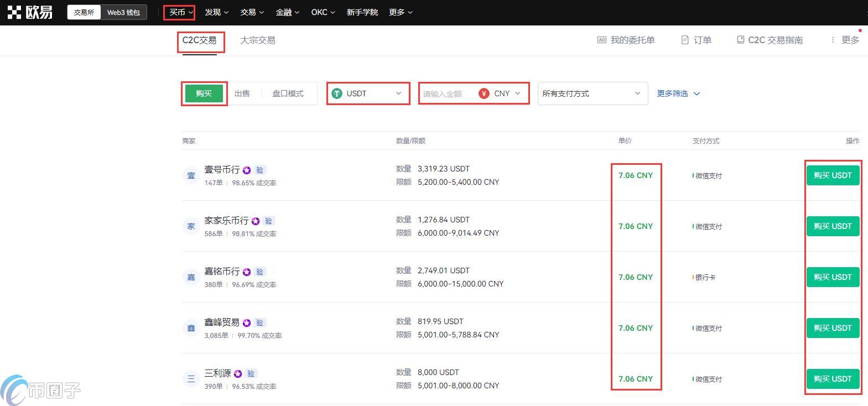The height and width of the screenshot is (406, 868).
Task: Switch to Web3 钱包 mode
Action: pyautogui.click(x=123, y=12)
